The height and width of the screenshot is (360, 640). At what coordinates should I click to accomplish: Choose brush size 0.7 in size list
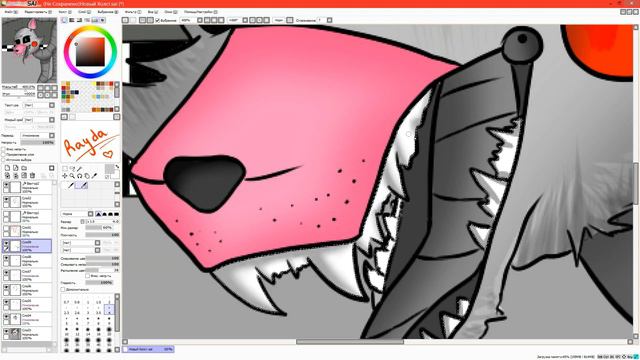pyautogui.click(x=67, y=302)
